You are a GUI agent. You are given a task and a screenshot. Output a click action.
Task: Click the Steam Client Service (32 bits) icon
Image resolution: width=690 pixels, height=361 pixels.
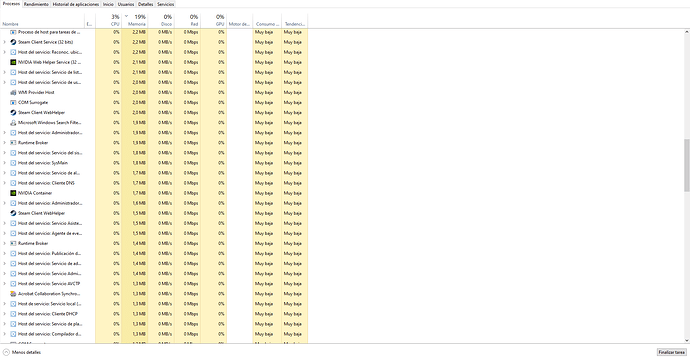[13, 42]
